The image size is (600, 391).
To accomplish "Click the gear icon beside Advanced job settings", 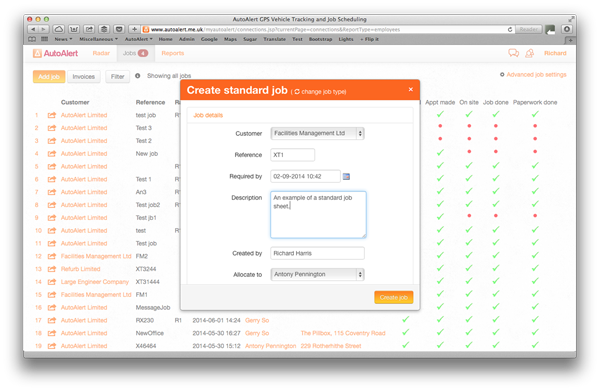I will [502, 75].
